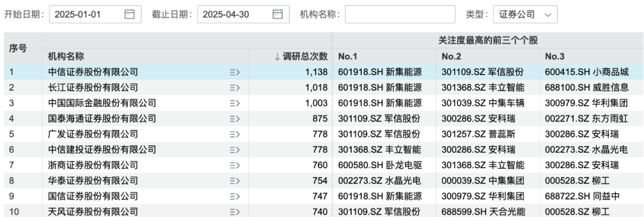
Task: Click the detail icon for 长江证券股份有限公司
Action: [x=234, y=88]
